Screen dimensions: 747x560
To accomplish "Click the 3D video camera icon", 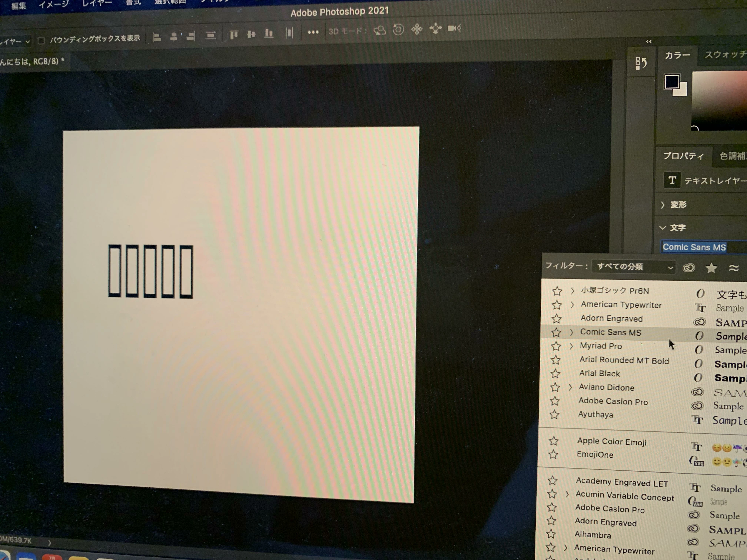I will coord(454,28).
